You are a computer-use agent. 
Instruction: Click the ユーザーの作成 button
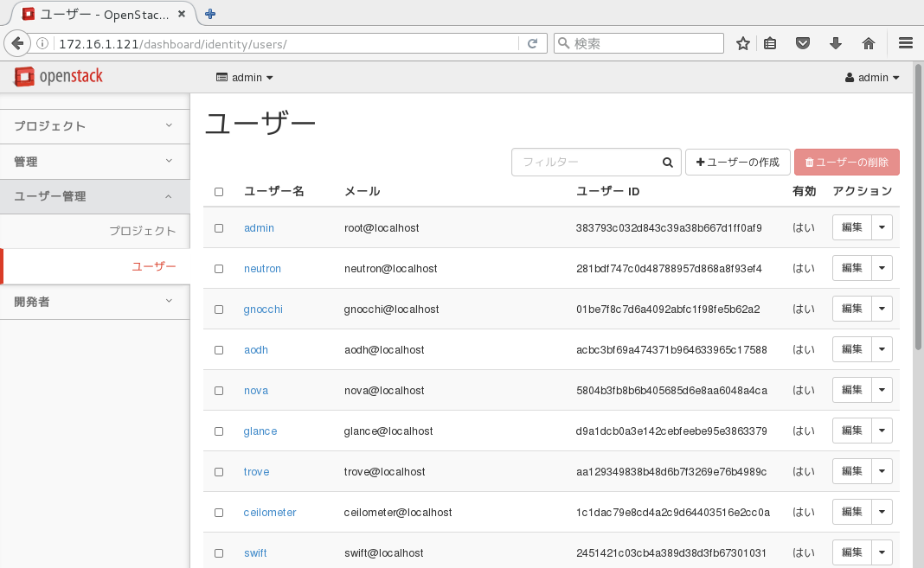737,163
